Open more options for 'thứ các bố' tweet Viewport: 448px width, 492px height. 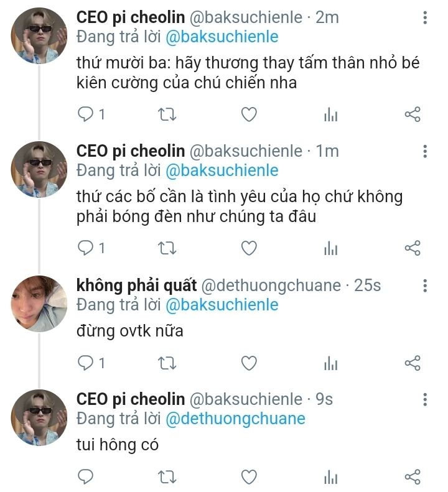tap(425, 151)
